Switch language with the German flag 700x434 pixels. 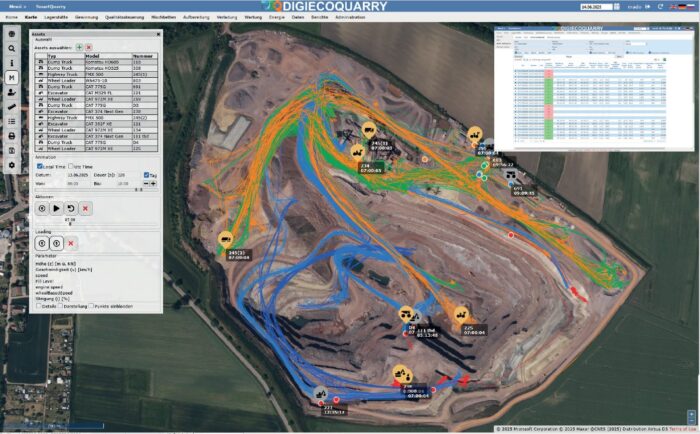(x=682, y=6)
